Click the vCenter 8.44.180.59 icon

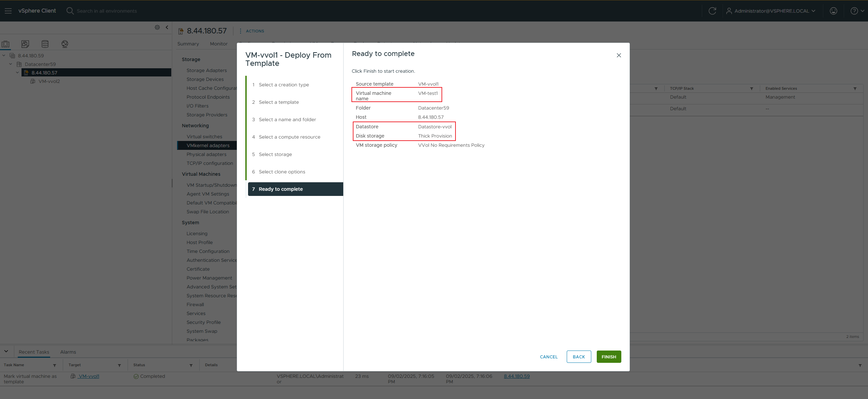(x=12, y=56)
